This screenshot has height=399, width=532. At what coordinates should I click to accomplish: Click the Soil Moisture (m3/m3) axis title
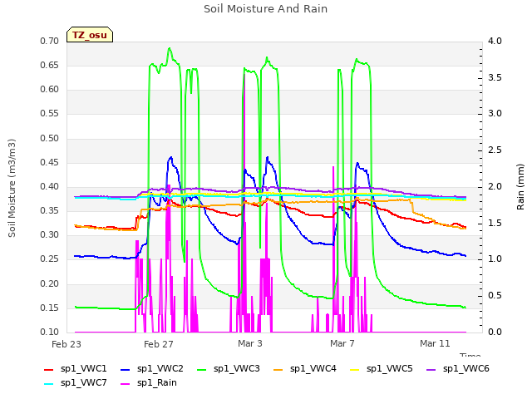pos(12,188)
